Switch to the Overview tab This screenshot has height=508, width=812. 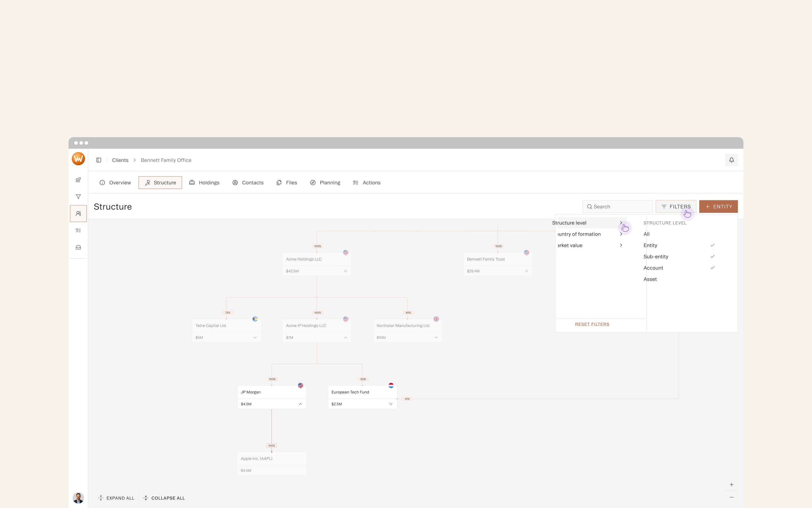click(x=115, y=182)
